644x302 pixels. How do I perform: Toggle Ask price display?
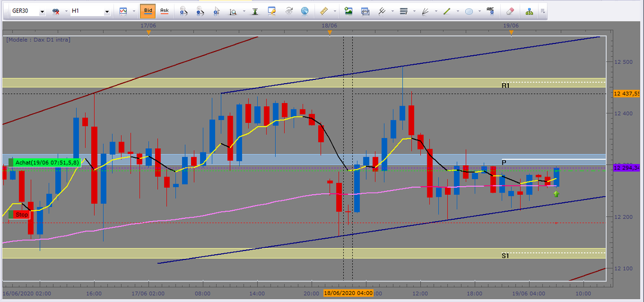[164, 11]
